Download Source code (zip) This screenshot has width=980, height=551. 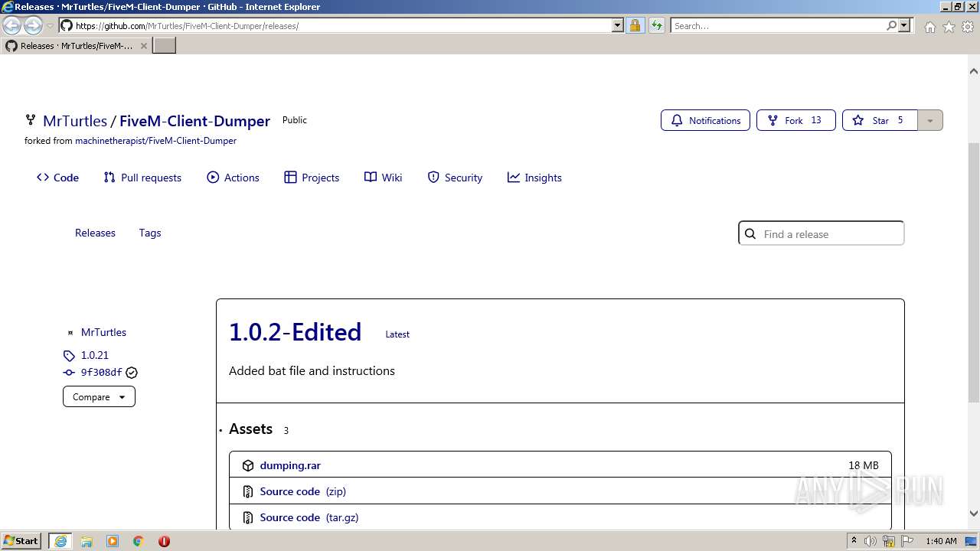point(302,491)
